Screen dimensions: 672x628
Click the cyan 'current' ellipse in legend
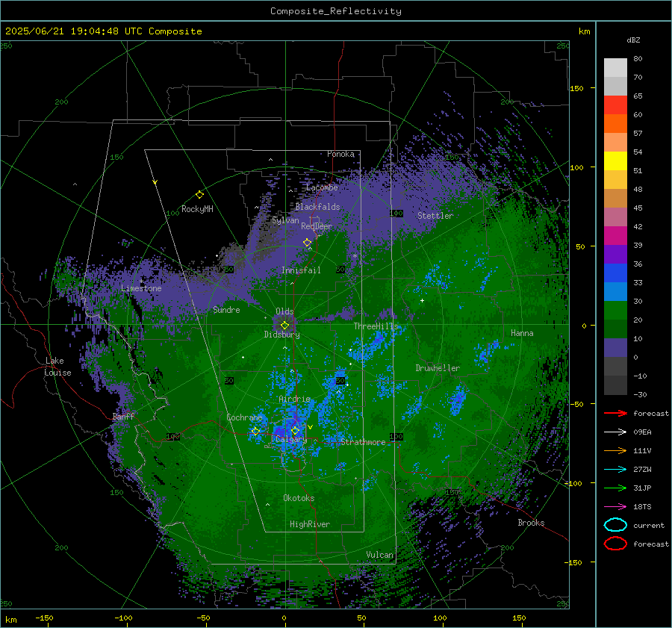click(x=615, y=525)
